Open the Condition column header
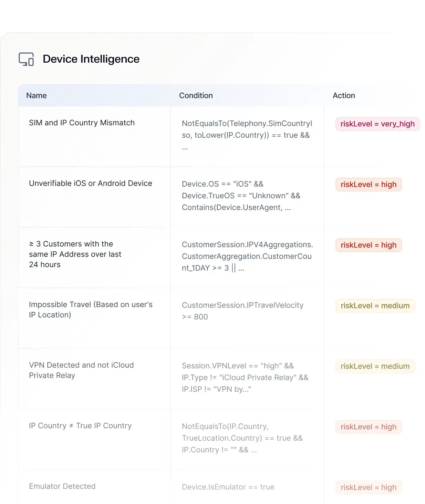This screenshot has height=504, width=425. [x=196, y=95]
